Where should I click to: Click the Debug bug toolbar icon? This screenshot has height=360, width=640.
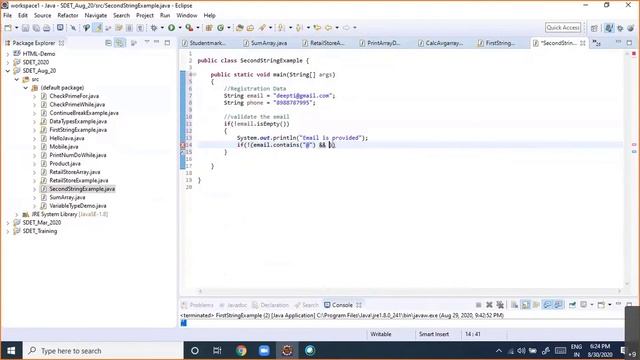(154, 28)
